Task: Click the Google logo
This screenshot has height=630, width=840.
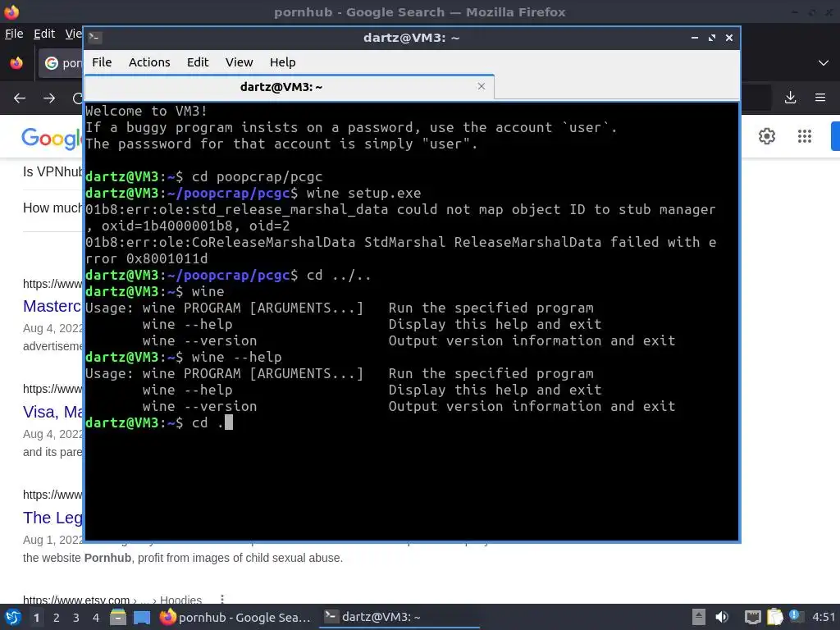Action: pyautogui.click(x=52, y=138)
